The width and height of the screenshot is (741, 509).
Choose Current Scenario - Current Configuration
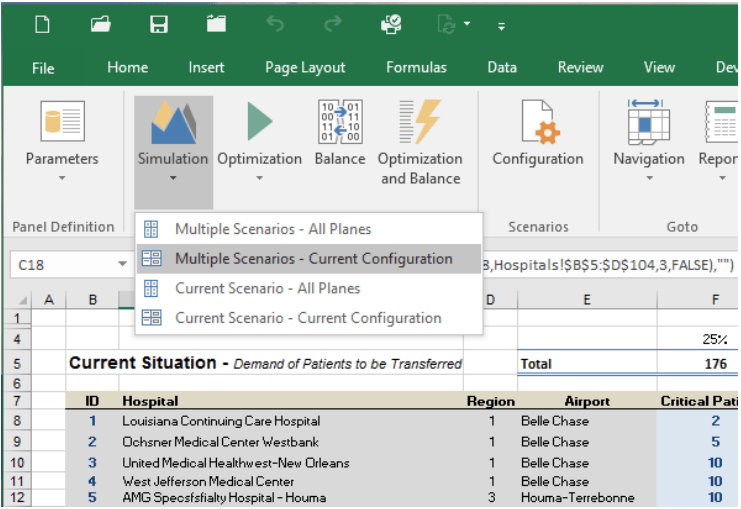[x=307, y=318]
